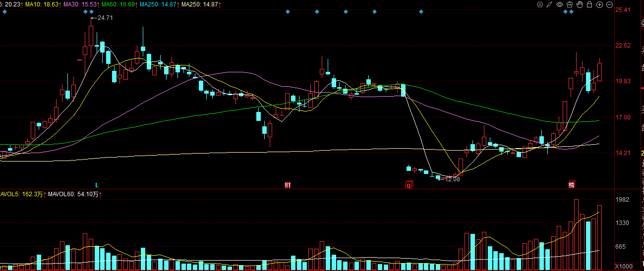Click the 1982 volume axis value

pyautogui.click(x=622, y=200)
